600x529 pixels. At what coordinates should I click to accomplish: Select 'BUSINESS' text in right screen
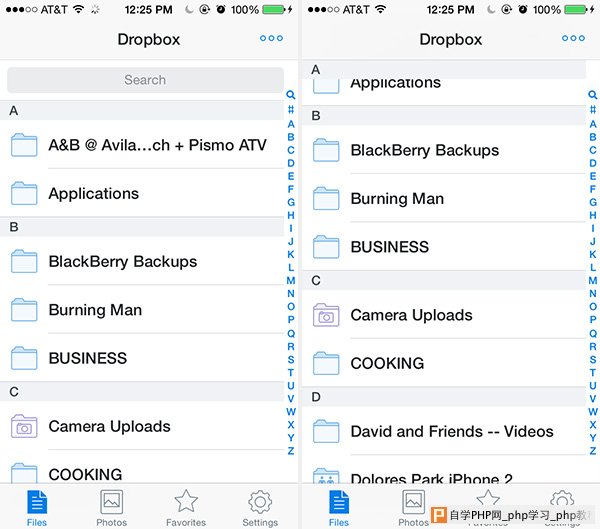pyautogui.click(x=390, y=247)
